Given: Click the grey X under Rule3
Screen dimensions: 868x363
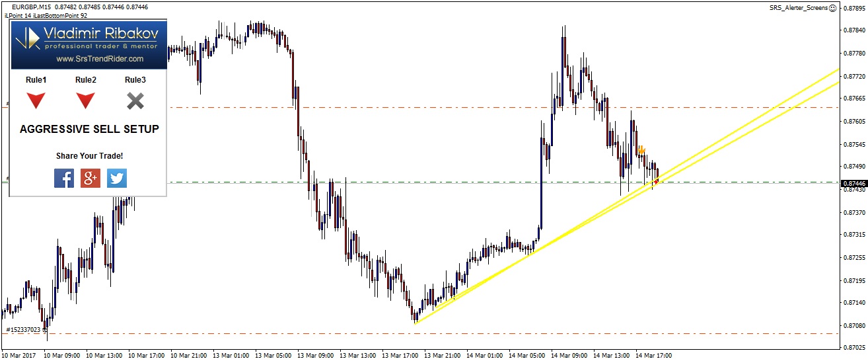Looking at the screenshot, I should pos(135,101).
